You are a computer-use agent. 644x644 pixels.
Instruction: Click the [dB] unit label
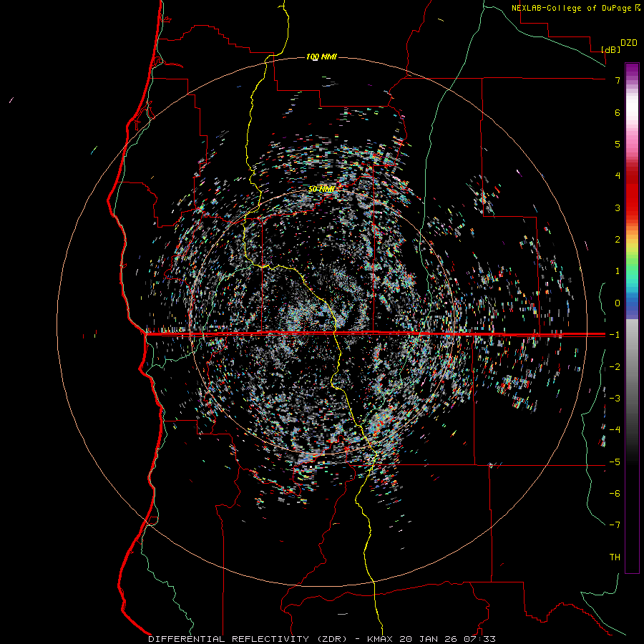[611, 49]
